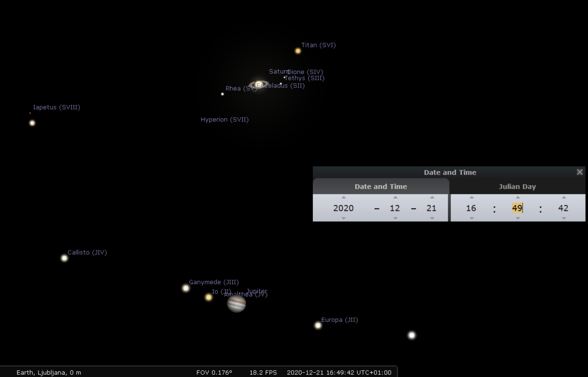Decrease minutes with the down arrow

pyautogui.click(x=518, y=218)
